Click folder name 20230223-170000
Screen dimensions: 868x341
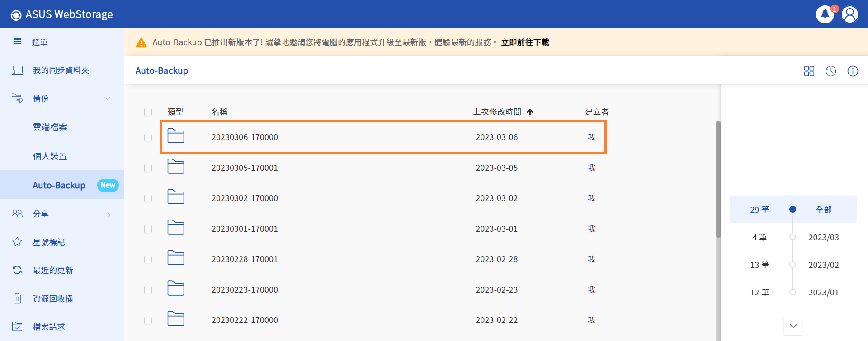click(245, 290)
